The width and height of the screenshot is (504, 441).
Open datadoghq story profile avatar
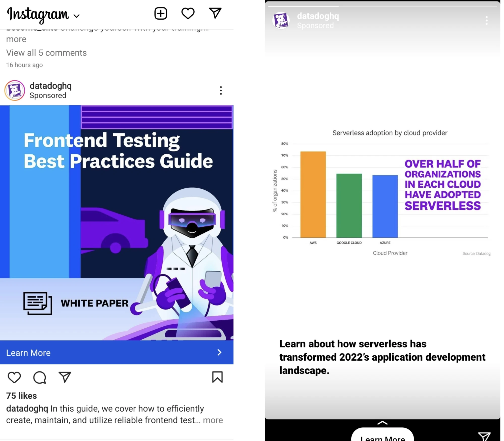click(281, 21)
